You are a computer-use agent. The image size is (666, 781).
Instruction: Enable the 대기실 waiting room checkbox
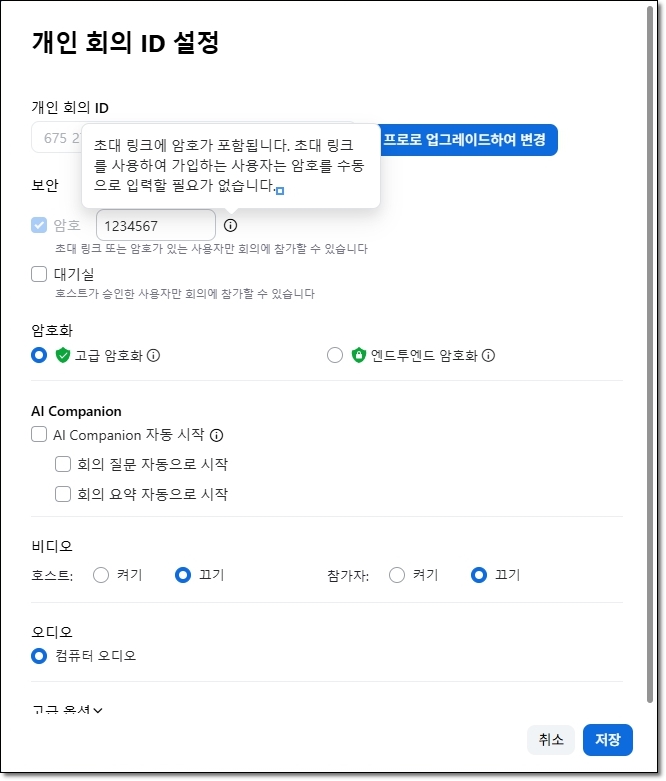tap(40, 274)
